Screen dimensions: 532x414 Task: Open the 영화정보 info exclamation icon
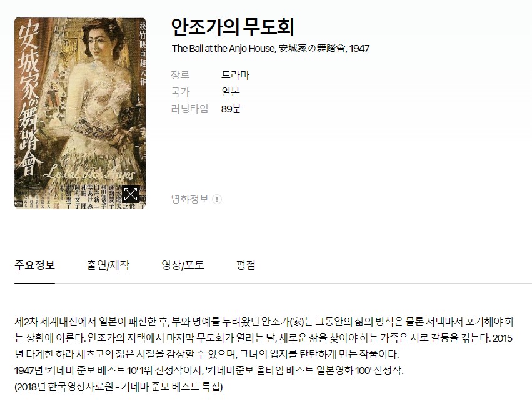pos(217,199)
